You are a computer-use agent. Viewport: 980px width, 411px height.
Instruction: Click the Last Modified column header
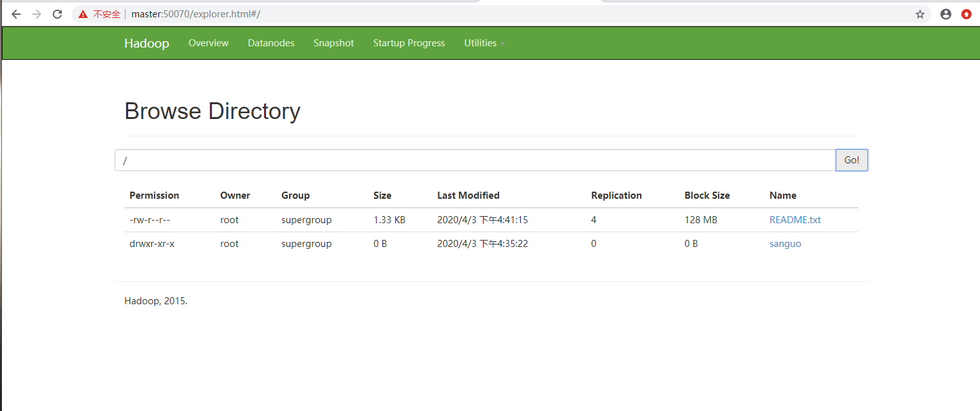468,196
